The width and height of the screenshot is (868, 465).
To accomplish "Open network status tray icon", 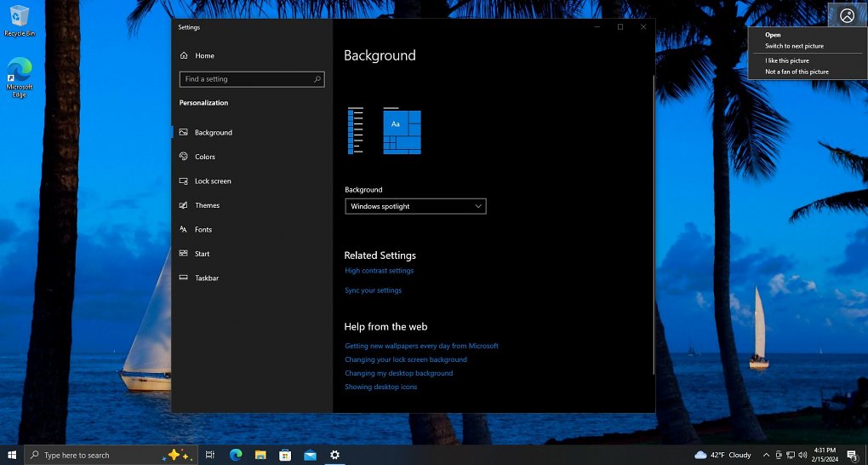I will pos(791,455).
